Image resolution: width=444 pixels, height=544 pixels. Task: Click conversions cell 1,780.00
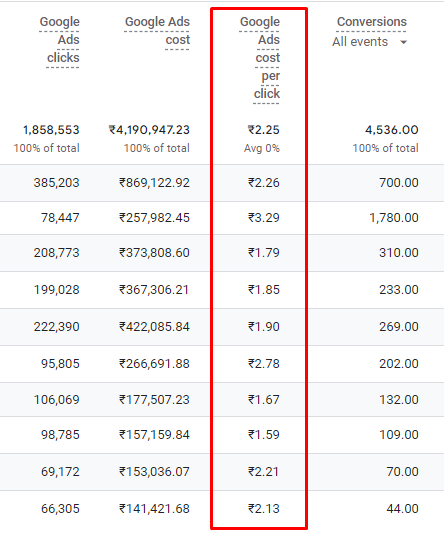(394, 218)
